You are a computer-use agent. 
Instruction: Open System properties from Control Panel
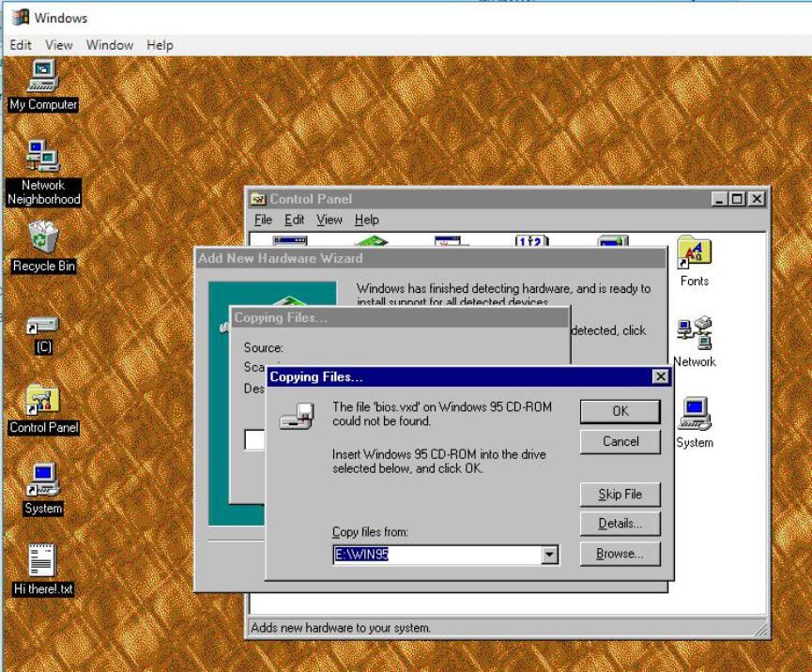pyautogui.click(x=693, y=413)
